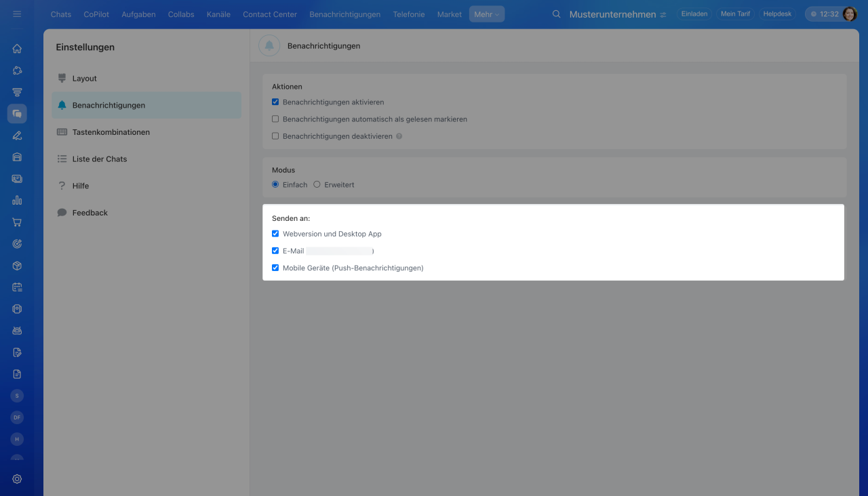This screenshot has width=868, height=496.
Task: Open the shopping cart icon
Action: click(x=17, y=222)
